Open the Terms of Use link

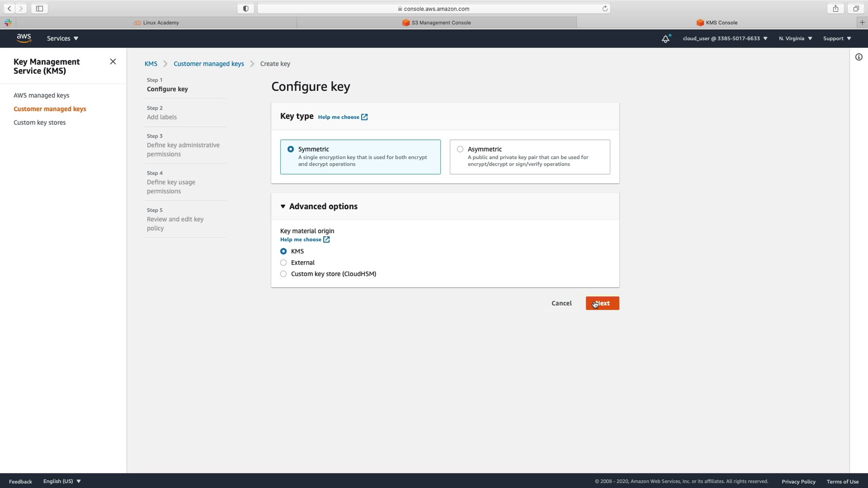pos(842,481)
